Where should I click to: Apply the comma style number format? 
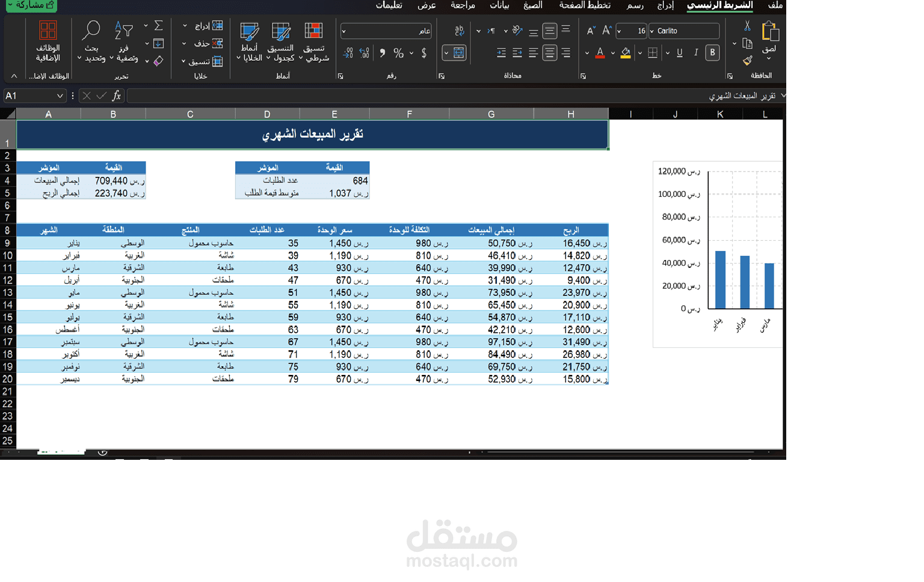tap(382, 53)
